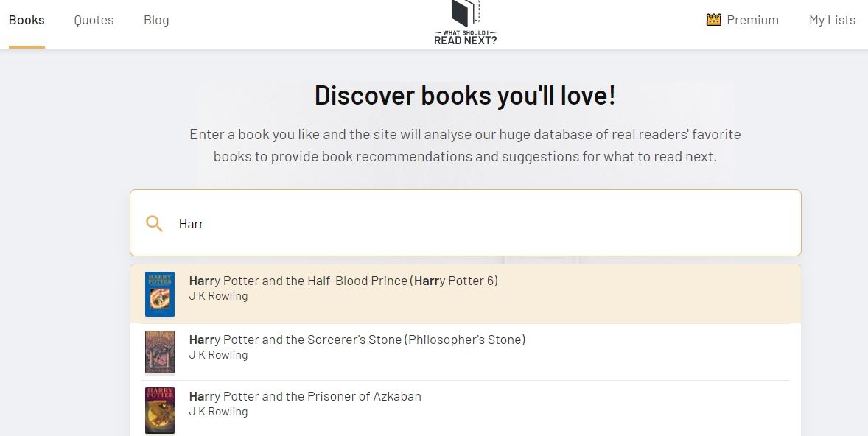868x436 pixels.
Task: Select Half-Blood Prince book cover thumbnail
Action: tap(160, 294)
